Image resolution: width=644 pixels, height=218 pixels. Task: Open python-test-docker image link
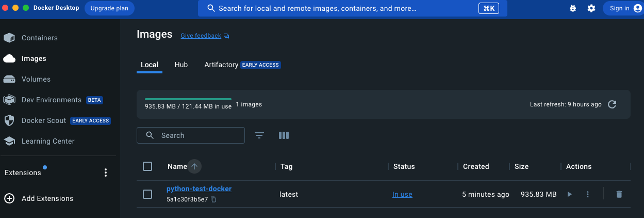199,189
